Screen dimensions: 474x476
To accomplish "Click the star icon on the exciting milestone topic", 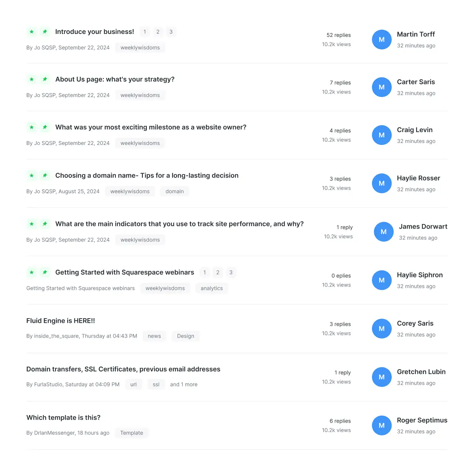I will [x=32, y=127].
